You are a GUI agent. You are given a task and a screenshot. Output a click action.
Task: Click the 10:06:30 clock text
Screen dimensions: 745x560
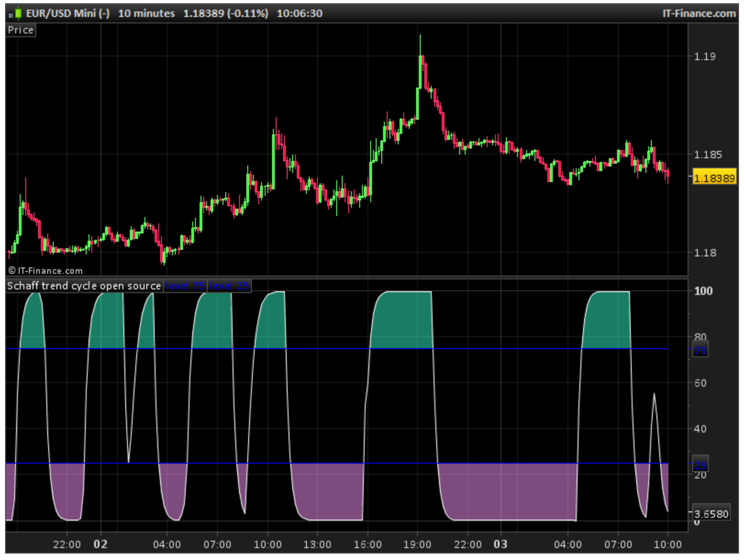point(300,13)
